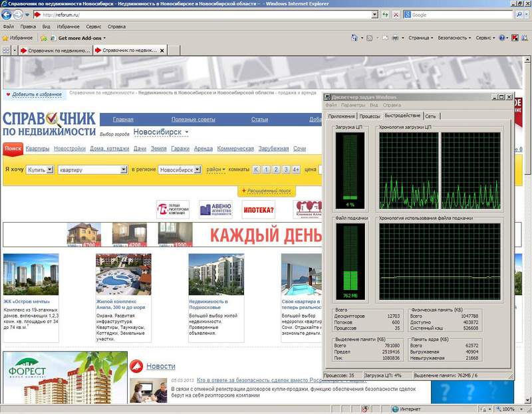
Task: Click the Расширенный поиск link
Action: tap(270, 191)
